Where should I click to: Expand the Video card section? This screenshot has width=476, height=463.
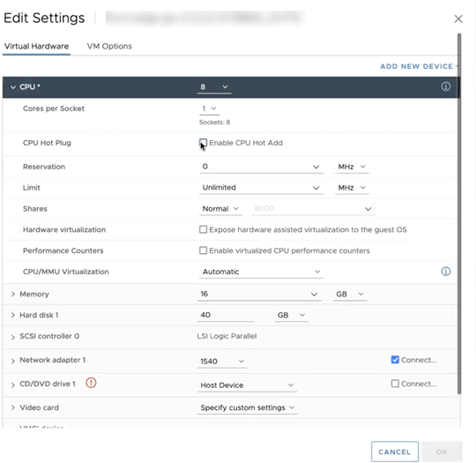click(12, 407)
